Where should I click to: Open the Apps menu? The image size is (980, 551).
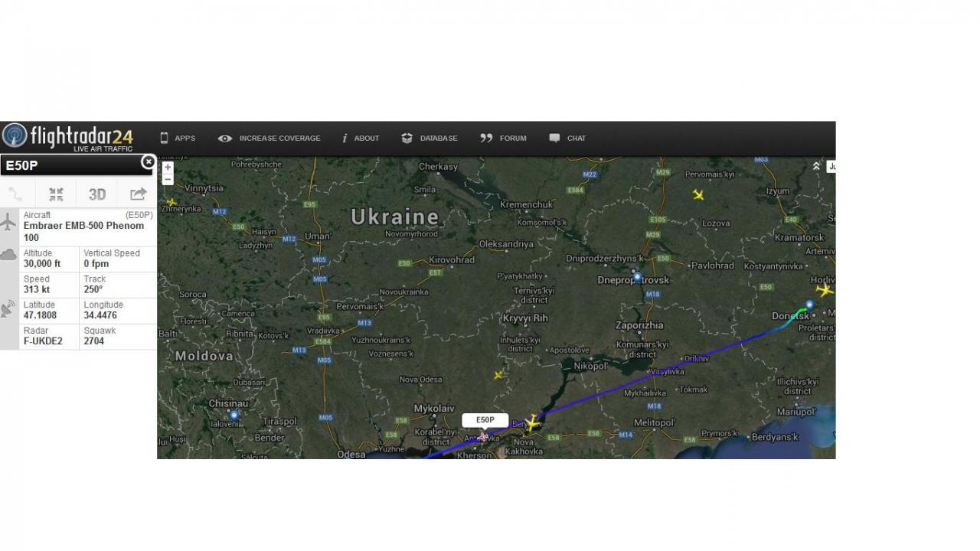coord(178,139)
